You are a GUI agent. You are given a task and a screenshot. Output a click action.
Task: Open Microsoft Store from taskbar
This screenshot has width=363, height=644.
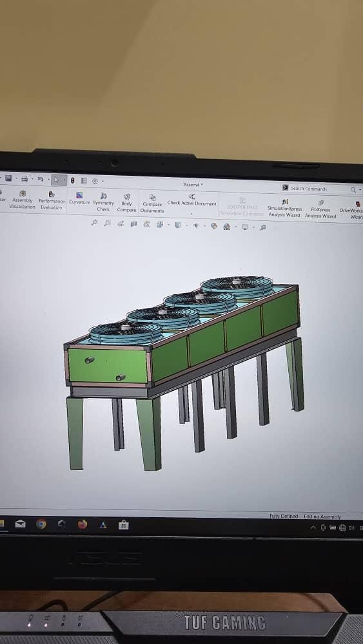123,525
